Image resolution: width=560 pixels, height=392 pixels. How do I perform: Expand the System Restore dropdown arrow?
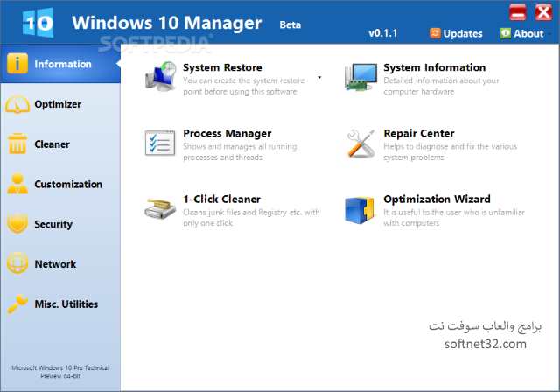(x=319, y=77)
